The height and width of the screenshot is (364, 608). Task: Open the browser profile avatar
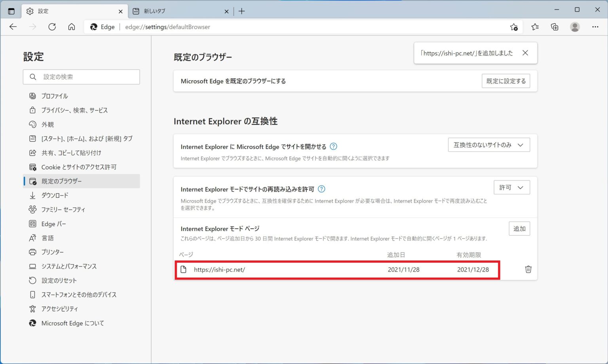(575, 27)
